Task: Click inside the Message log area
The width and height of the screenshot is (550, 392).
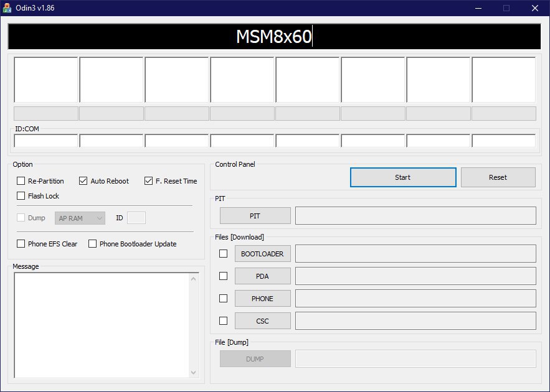Action: [x=102, y=325]
